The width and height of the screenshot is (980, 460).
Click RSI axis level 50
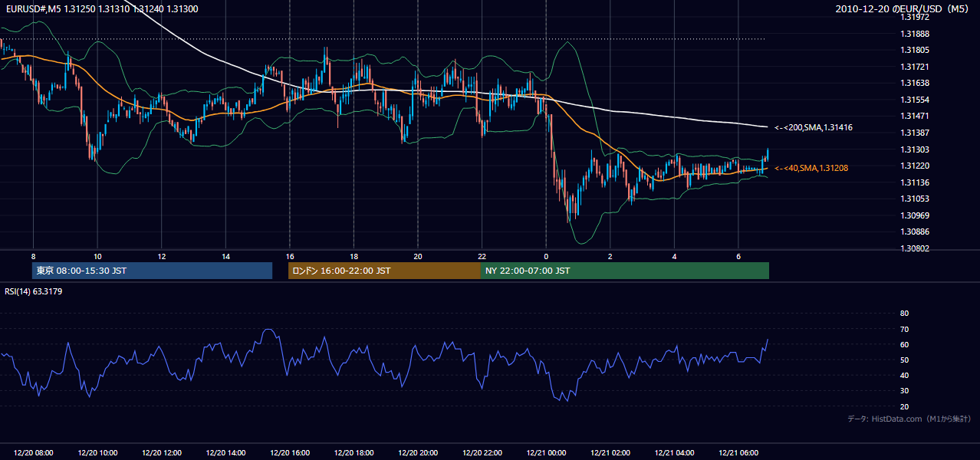(904, 360)
